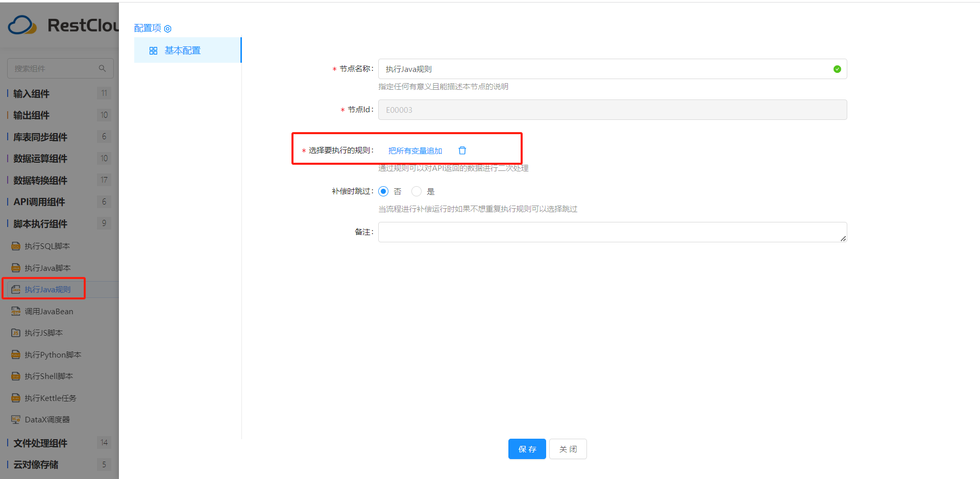Click the gear icon next to 配置项
The height and width of the screenshot is (479, 980).
pos(167,29)
